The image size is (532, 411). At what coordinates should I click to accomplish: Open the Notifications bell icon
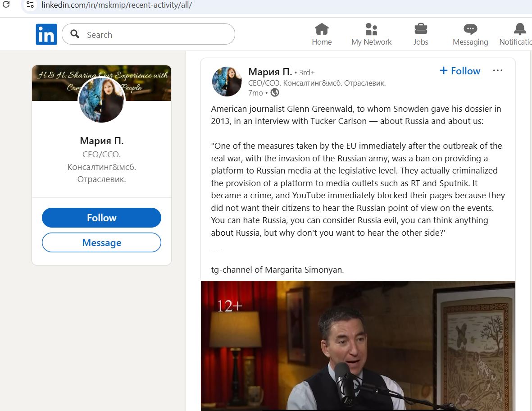click(x=520, y=29)
